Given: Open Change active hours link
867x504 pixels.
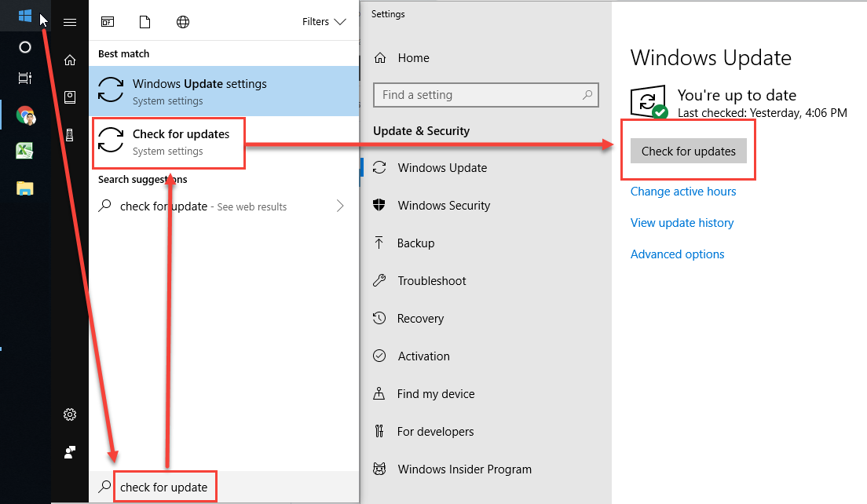Looking at the screenshot, I should point(683,192).
